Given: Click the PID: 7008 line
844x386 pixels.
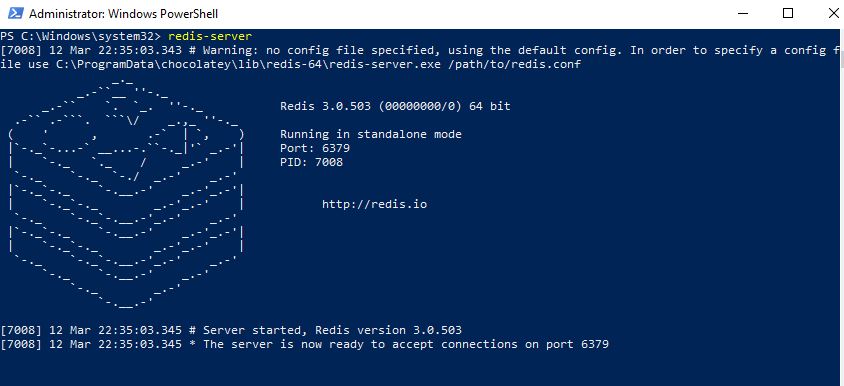Looking at the screenshot, I should [311, 162].
